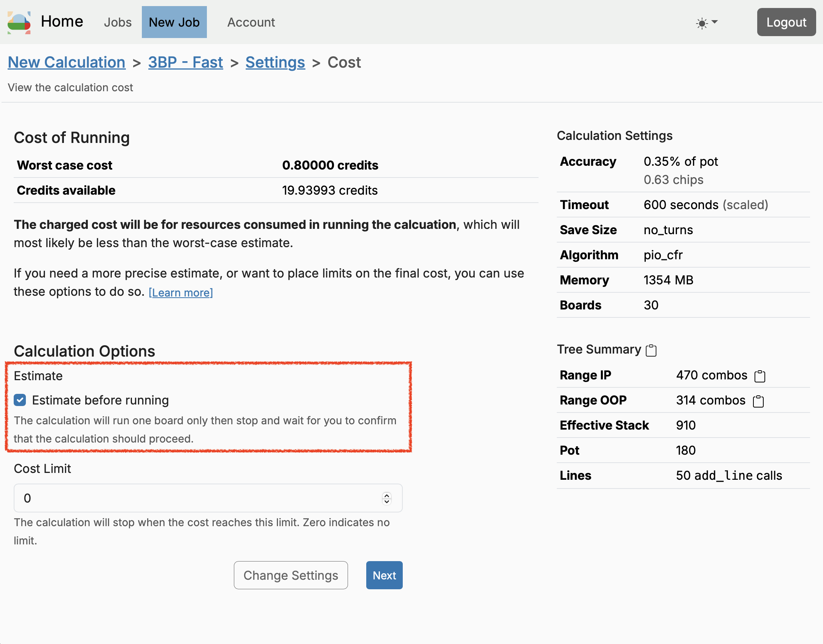Navigate to New Calculation breadcrumb

(x=67, y=62)
